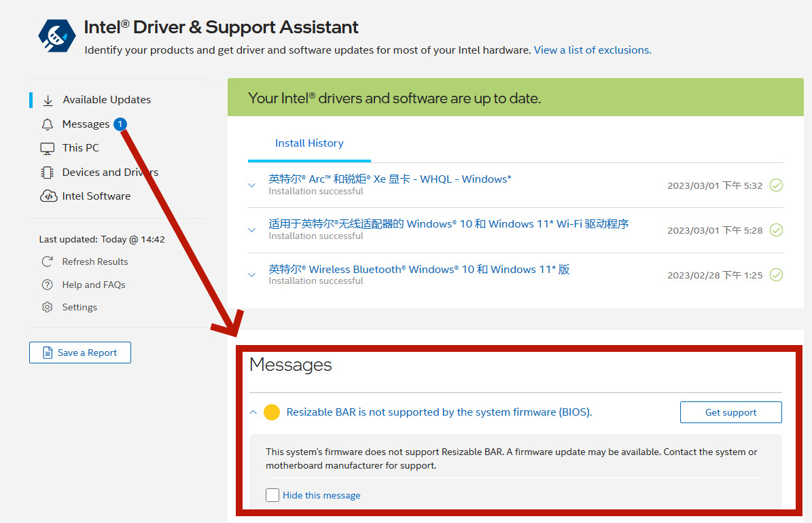The width and height of the screenshot is (812, 523).
Task: Click the Intel Software cloud icon
Action: point(48,196)
